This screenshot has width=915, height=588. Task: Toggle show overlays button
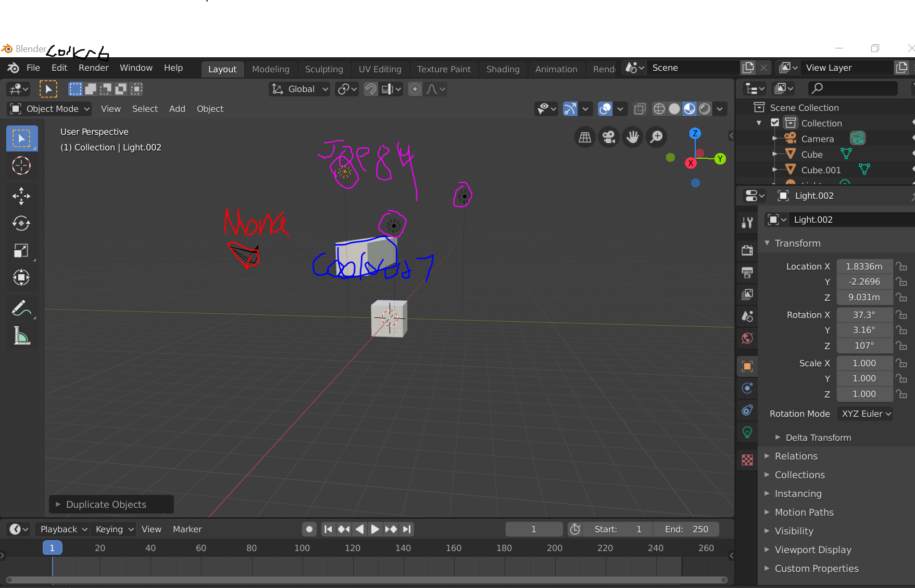[x=605, y=109]
